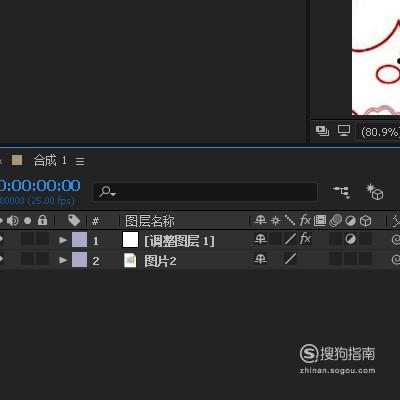Viewport: 400px width, 400px height.
Task: Toggle lock box for 图片2 layer
Action: (42, 259)
